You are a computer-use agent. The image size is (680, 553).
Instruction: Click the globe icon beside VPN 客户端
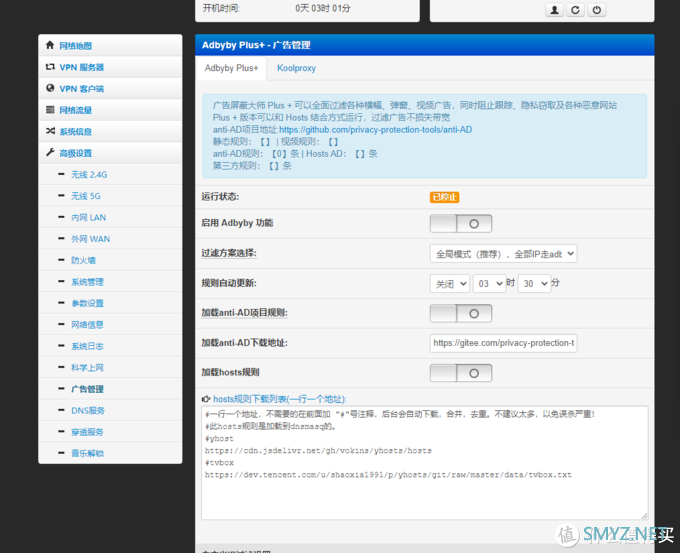tap(50, 88)
